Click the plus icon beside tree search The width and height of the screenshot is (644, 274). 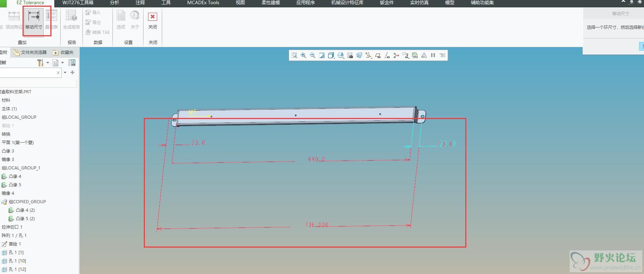(x=73, y=73)
